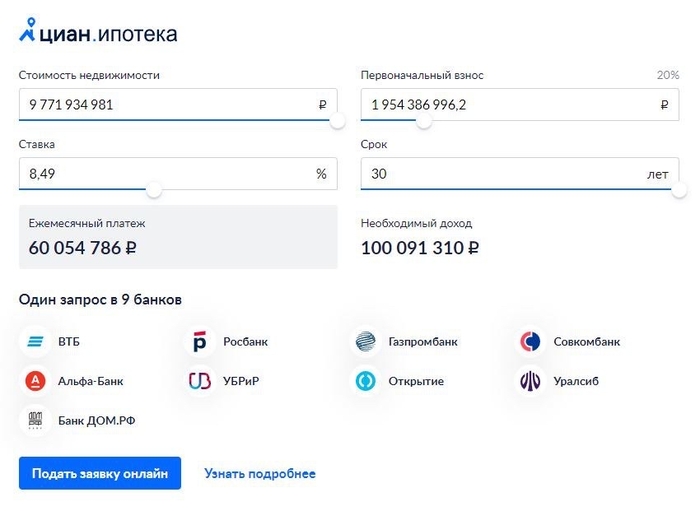Click the Циан logo pin icon
This screenshot has height=511, width=700.
[x=27, y=30]
